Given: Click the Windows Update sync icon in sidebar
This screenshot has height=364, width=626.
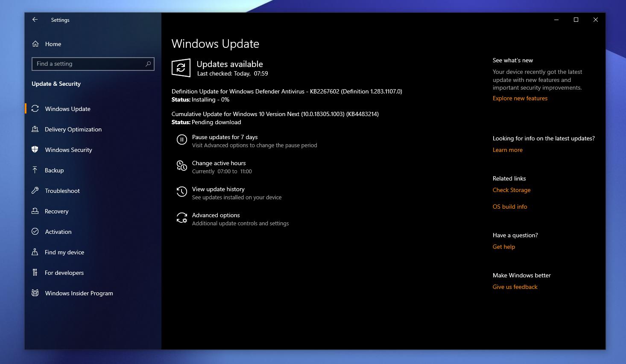Looking at the screenshot, I should [x=35, y=109].
